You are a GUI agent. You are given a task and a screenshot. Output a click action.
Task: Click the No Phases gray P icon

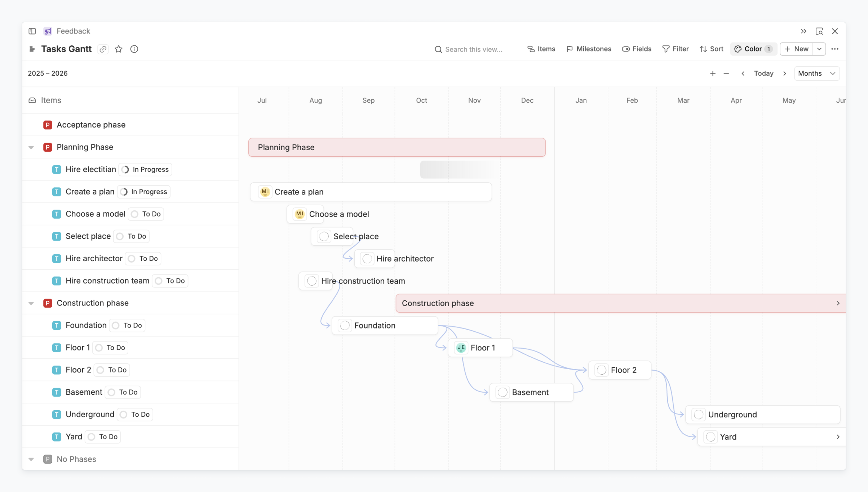click(x=48, y=459)
